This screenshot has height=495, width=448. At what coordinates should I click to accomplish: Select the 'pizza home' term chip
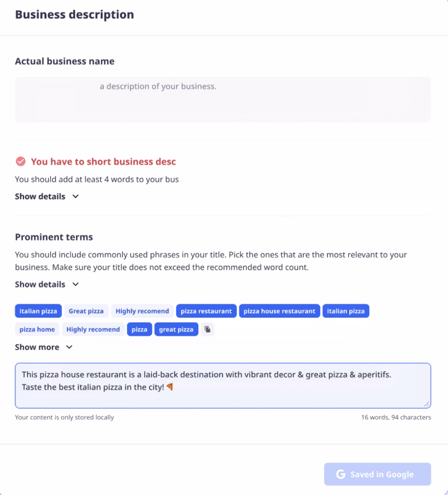pyautogui.click(x=37, y=329)
